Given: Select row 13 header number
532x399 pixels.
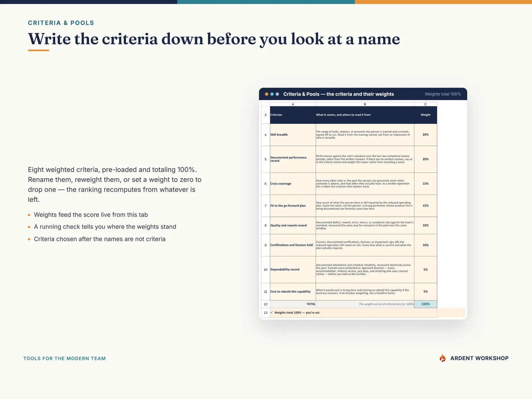Looking at the screenshot, I should (x=265, y=313).
